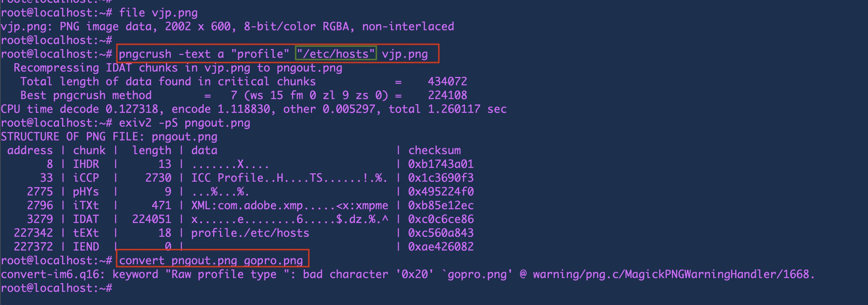
Task: Click the pHYs chunk name
Action: click(x=86, y=192)
